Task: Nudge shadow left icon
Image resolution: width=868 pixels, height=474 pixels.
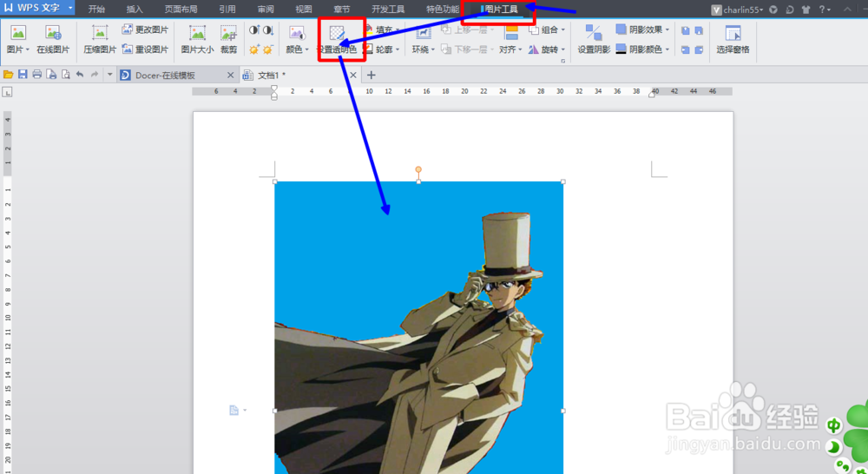Action: 686,49
